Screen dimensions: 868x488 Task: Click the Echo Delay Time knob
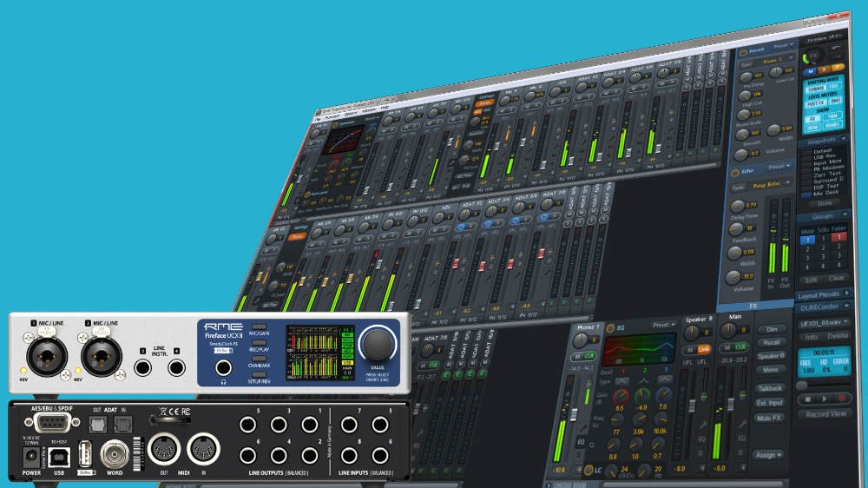click(737, 206)
